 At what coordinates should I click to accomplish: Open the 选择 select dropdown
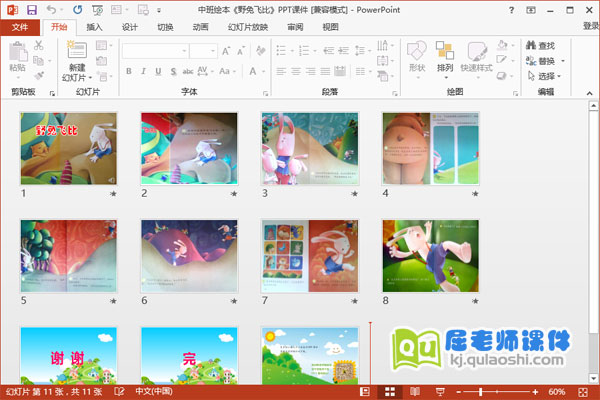pyautogui.click(x=545, y=75)
